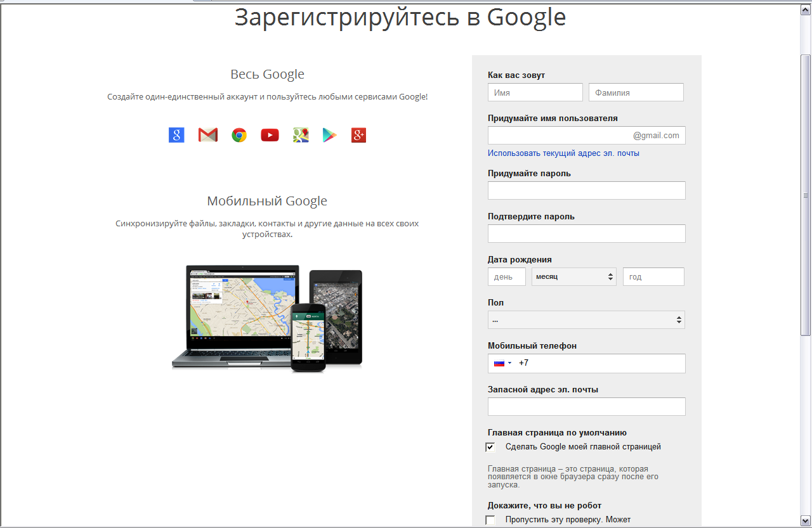Uncheck 'Сделать Google моей главной страницей' checkbox

pos(490,448)
